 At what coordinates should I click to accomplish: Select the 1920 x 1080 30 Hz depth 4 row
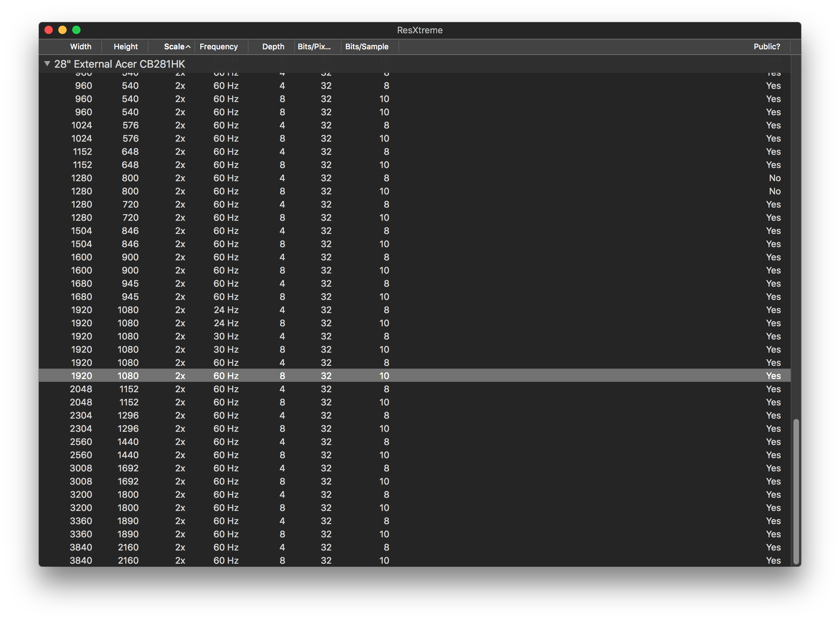[x=226, y=336]
